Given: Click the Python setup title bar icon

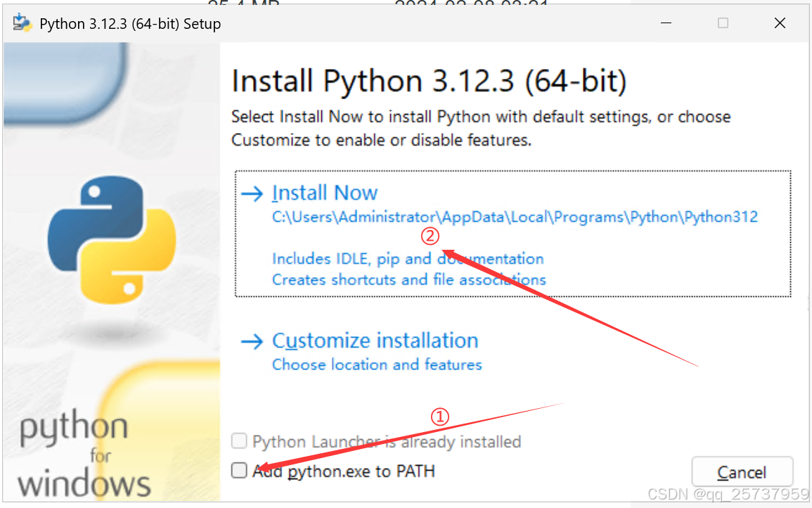Looking at the screenshot, I should click(x=22, y=23).
